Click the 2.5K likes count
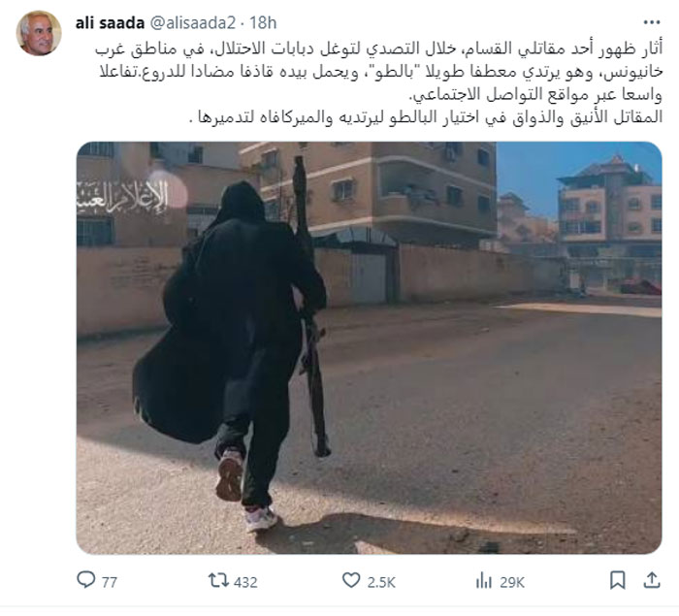679x616 pixels. [x=381, y=582]
